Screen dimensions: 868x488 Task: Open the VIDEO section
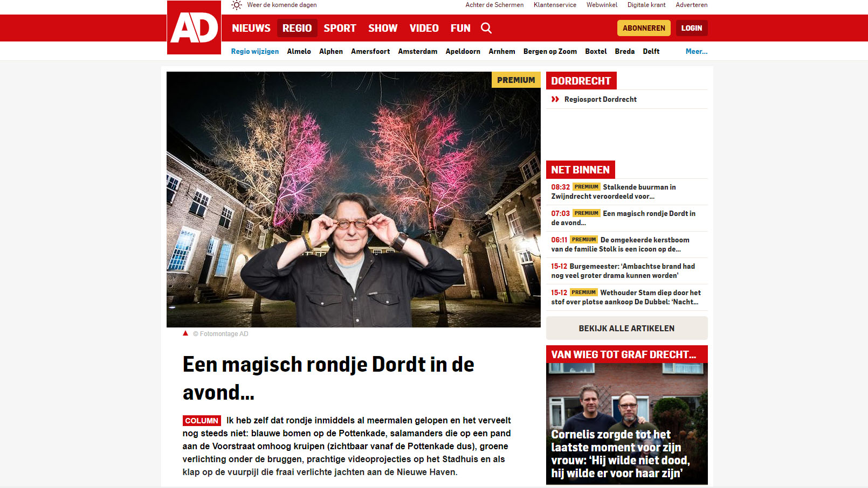click(424, 28)
